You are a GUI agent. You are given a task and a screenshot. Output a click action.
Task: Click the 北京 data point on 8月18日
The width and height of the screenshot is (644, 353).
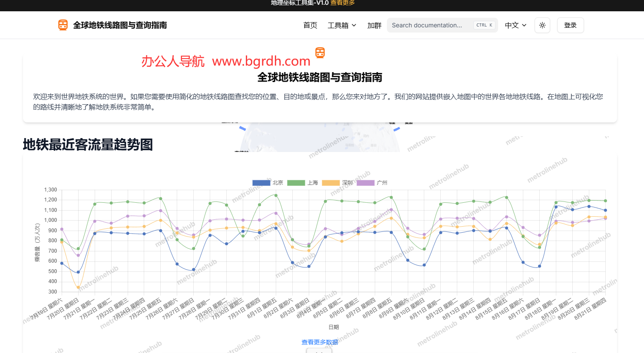pyautogui.click(x=556, y=207)
